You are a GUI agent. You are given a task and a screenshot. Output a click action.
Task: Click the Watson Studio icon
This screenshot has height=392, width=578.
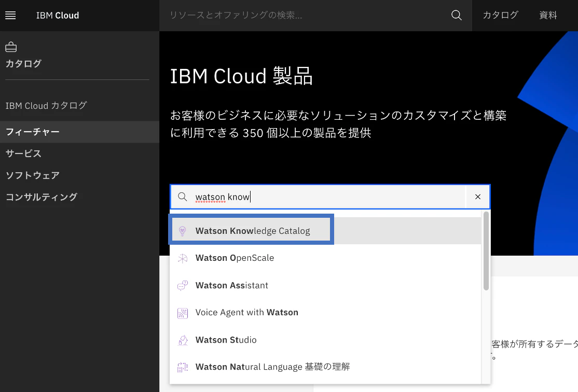[183, 340]
